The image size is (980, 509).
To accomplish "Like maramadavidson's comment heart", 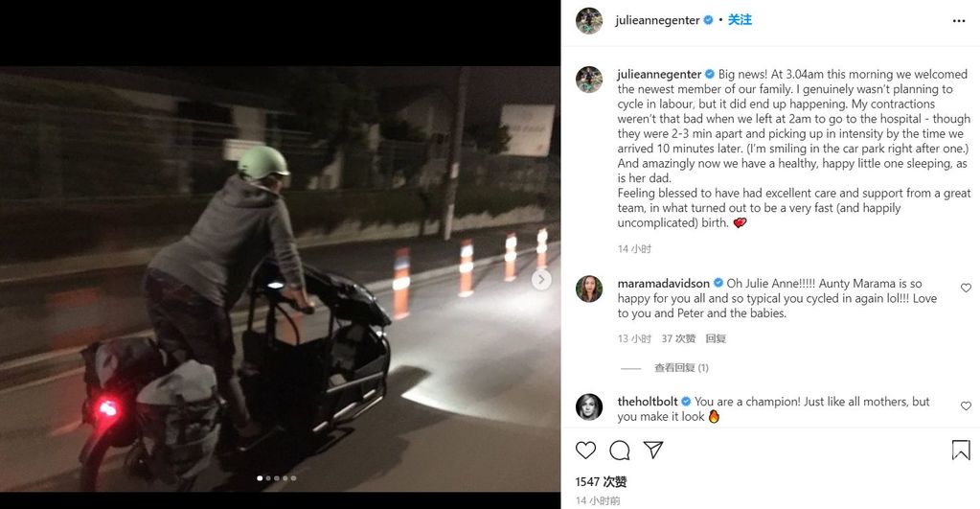I will [x=966, y=288].
